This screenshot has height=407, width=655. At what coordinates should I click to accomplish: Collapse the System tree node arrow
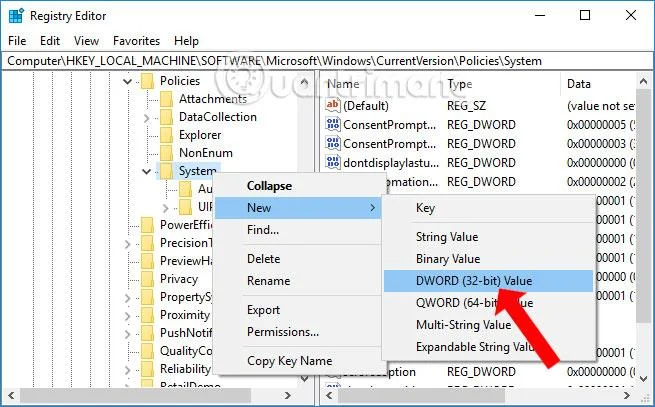147,171
